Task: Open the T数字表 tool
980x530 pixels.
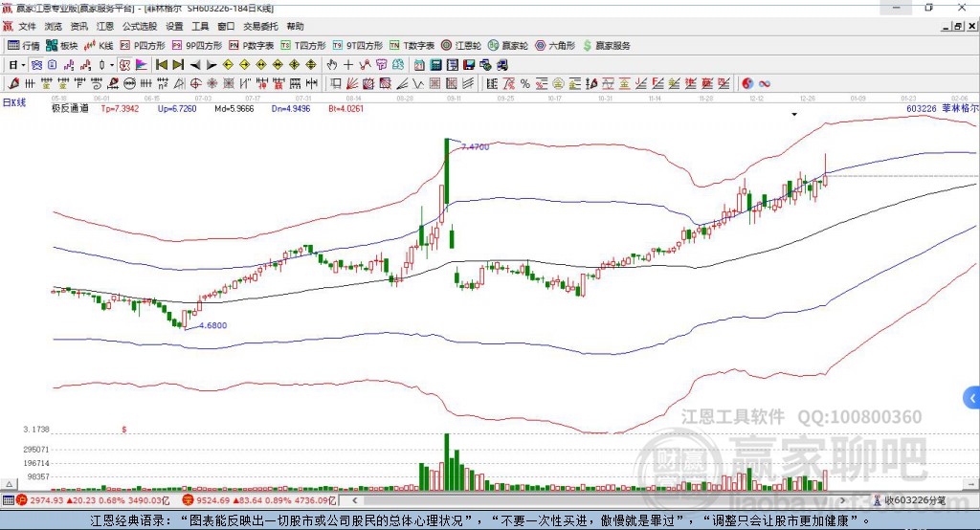Action: pyautogui.click(x=412, y=46)
